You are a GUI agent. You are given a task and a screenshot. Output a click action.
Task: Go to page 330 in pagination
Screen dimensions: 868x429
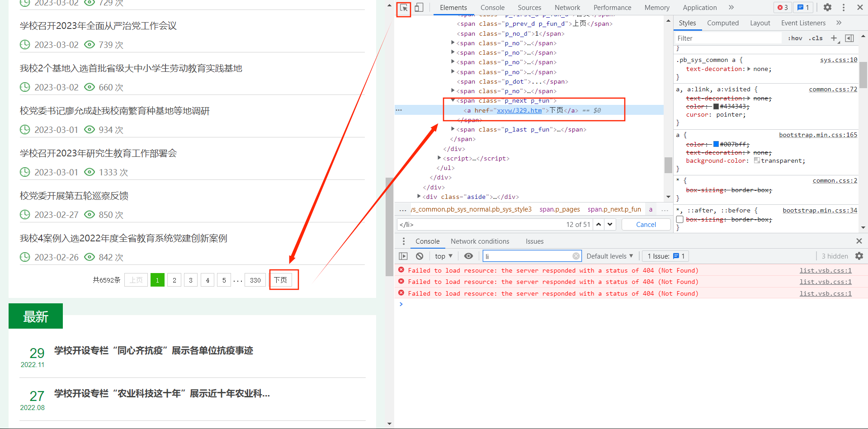(255, 280)
